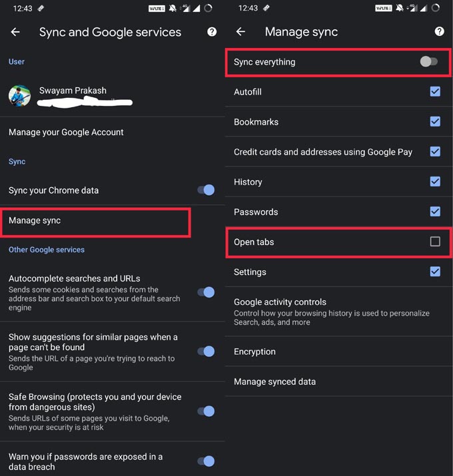Image resolution: width=453 pixels, height=476 pixels.
Task: Uncheck the Settings sync checkbox
Action: point(435,272)
